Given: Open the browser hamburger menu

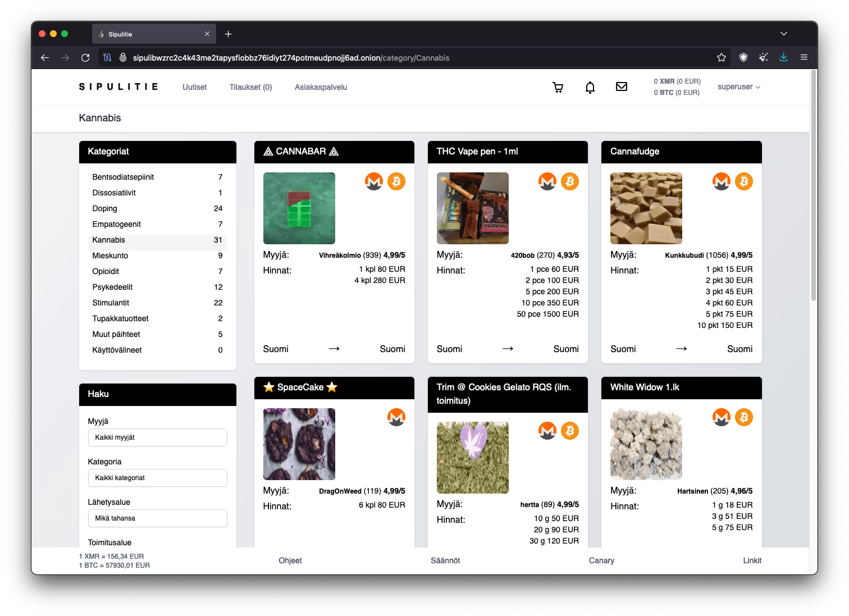Looking at the screenshot, I should coord(804,58).
